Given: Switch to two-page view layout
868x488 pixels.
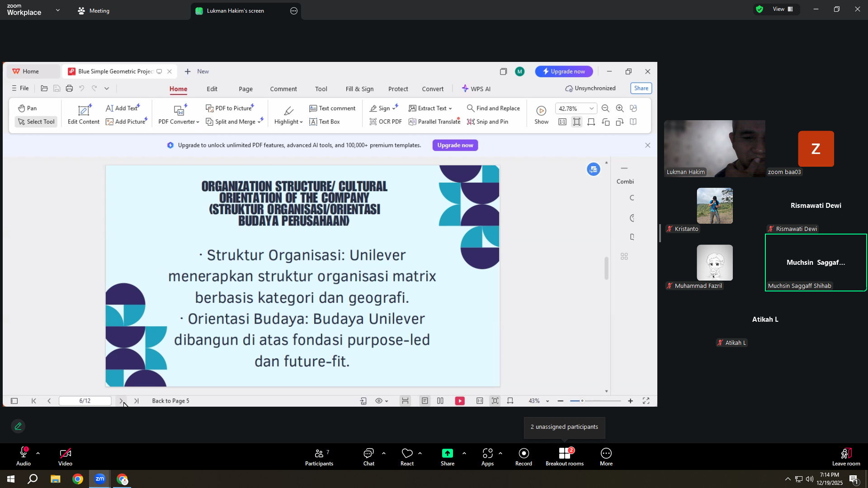Looking at the screenshot, I should click(x=440, y=401).
